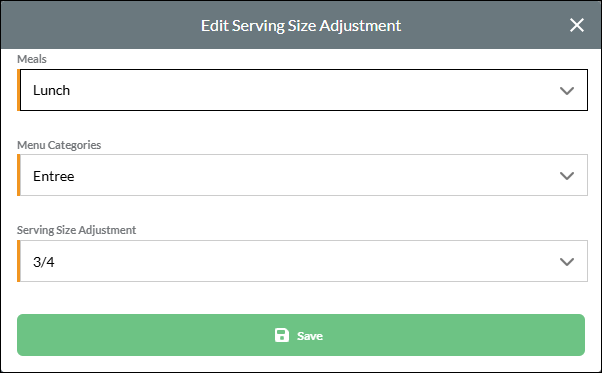This screenshot has height=373, width=602.
Task: Click the chevron arrow in Meals field
Action: click(x=567, y=91)
